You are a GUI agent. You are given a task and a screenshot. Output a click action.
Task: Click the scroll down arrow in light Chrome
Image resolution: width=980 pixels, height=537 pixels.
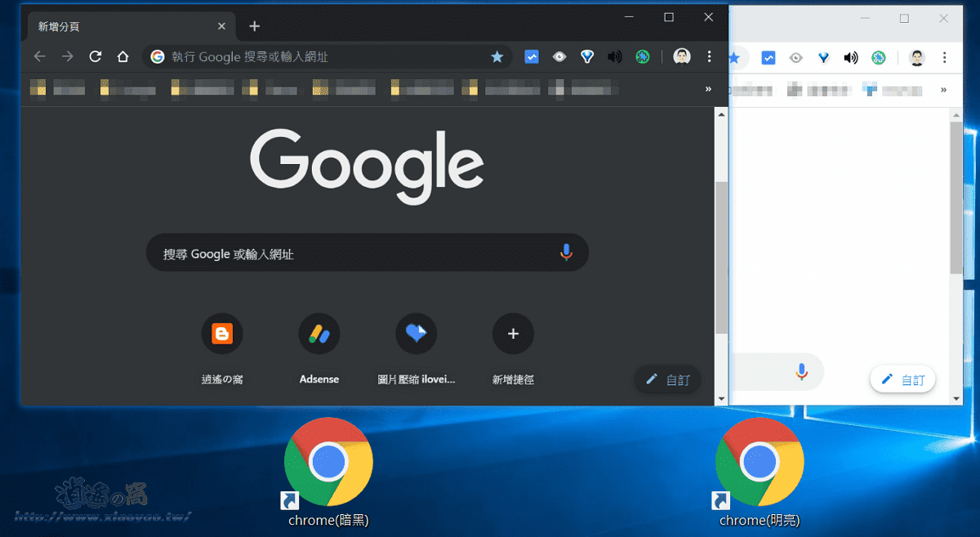click(x=956, y=398)
